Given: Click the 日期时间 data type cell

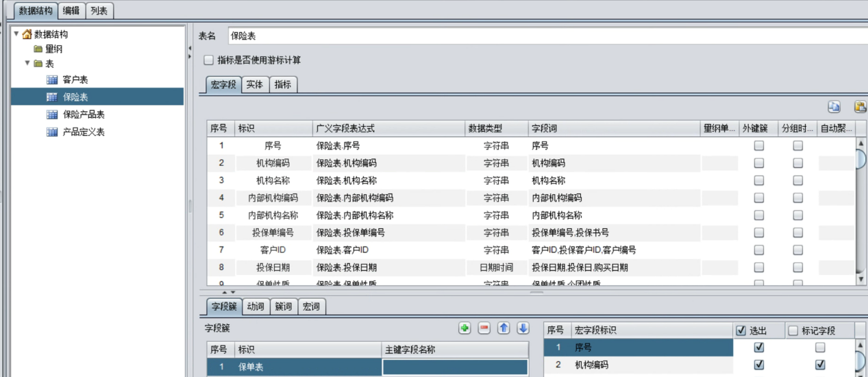Looking at the screenshot, I should (x=496, y=267).
